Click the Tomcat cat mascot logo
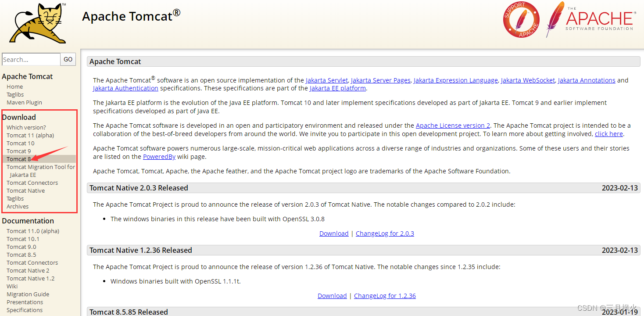This screenshot has width=644, height=316. tap(38, 23)
